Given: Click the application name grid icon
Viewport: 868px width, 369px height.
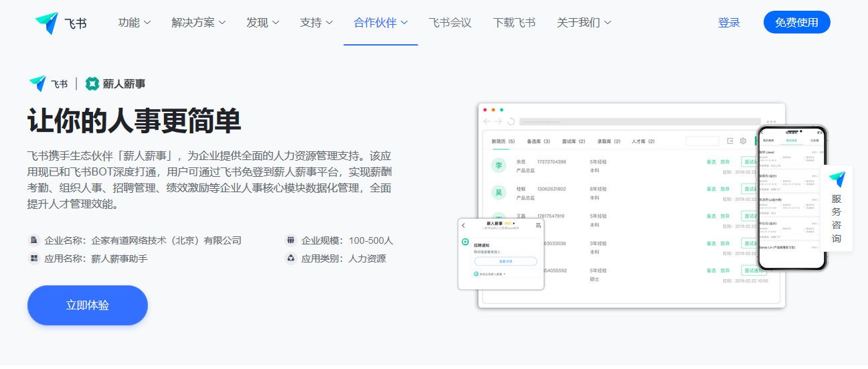Looking at the screenshot, I should pos(33,258).
